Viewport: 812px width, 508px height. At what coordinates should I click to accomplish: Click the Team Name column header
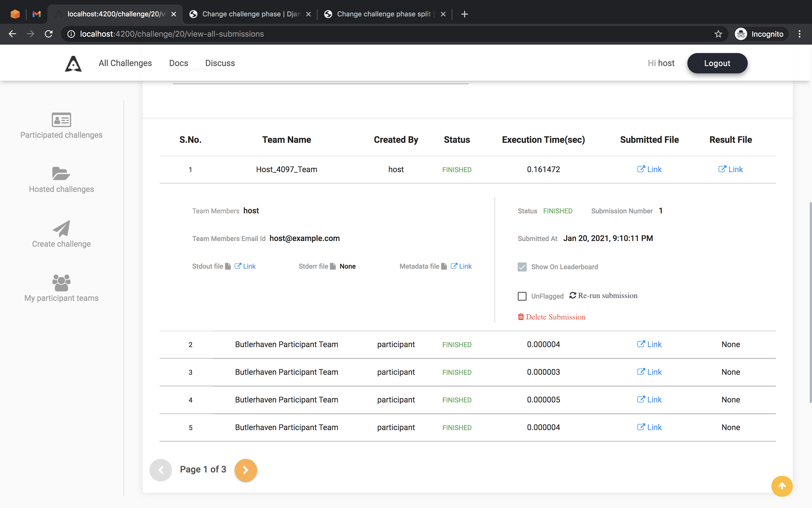click(x=286, y=140)
